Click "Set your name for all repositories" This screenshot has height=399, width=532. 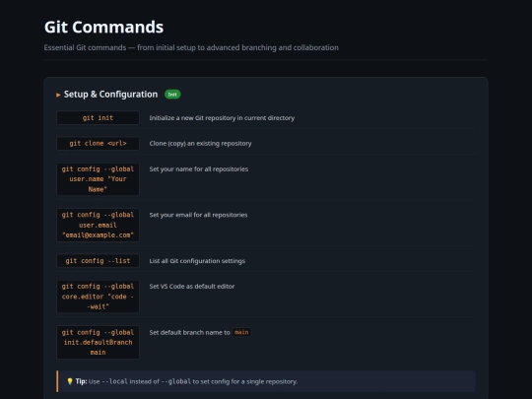199,169
